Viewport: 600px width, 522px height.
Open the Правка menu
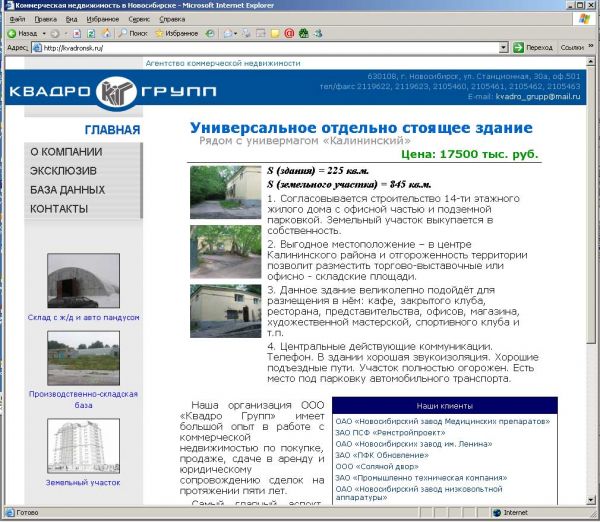tap(46, 19)
